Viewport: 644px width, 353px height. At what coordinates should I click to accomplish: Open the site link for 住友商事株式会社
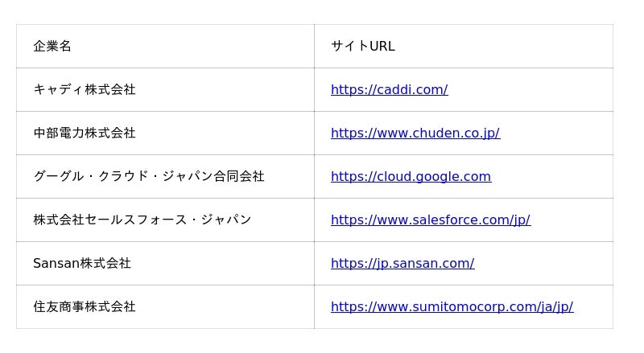coord(452,307)
